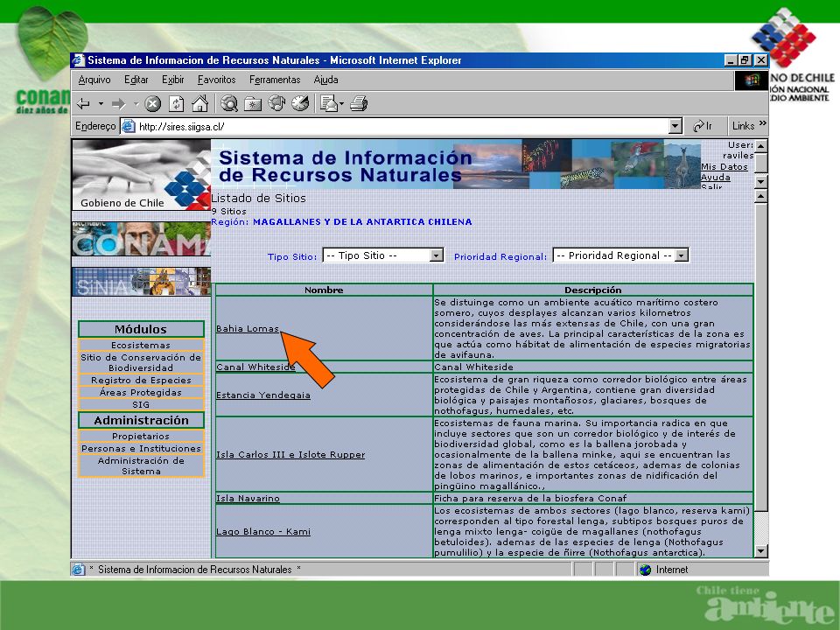
Task: Click the Internet zone globe in the status bar
Action: [x=646, y=570]
